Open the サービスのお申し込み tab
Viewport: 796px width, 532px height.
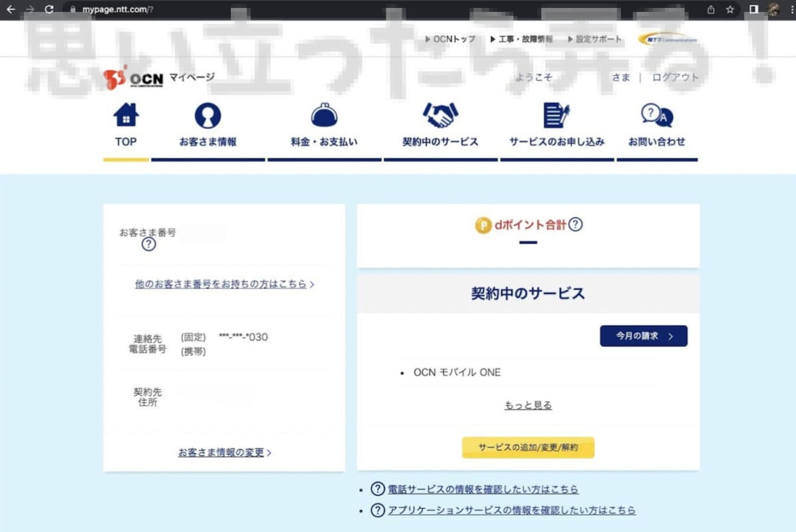pyautogui.click(x=557, y=142)
